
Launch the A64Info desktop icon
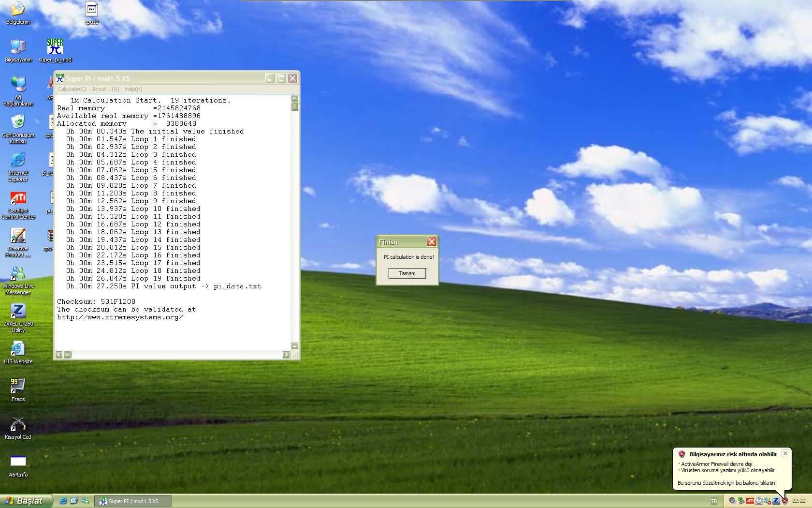click(x=18, y=466)
